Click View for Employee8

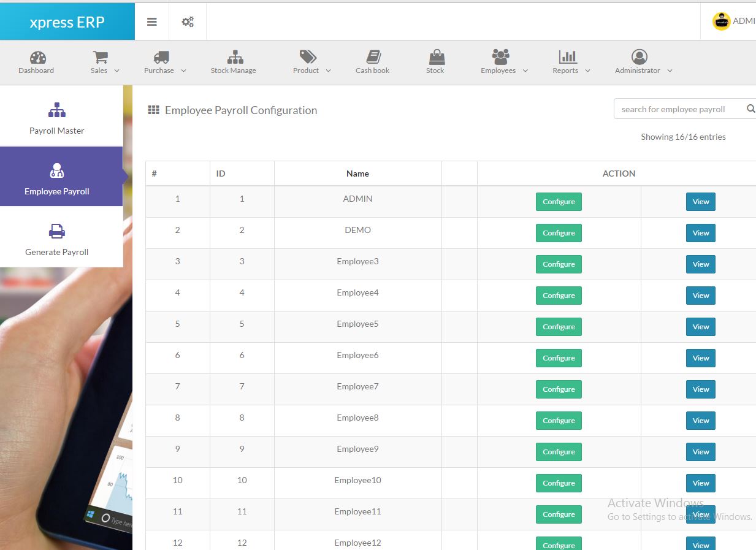click(701, 421)
